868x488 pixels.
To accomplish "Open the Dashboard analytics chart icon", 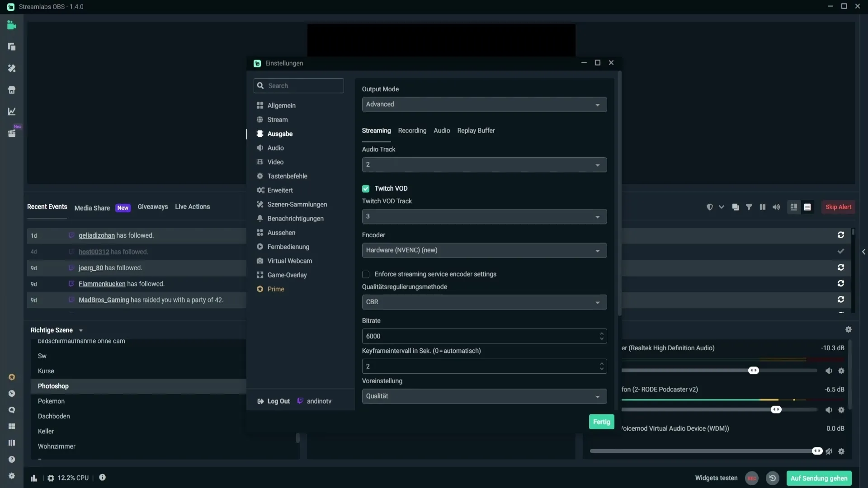I will tap(12, 111).
